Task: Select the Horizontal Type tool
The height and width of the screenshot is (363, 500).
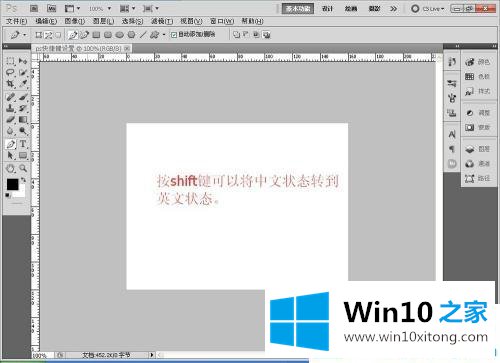Action: pyautogui.click(x=23, y=144)
